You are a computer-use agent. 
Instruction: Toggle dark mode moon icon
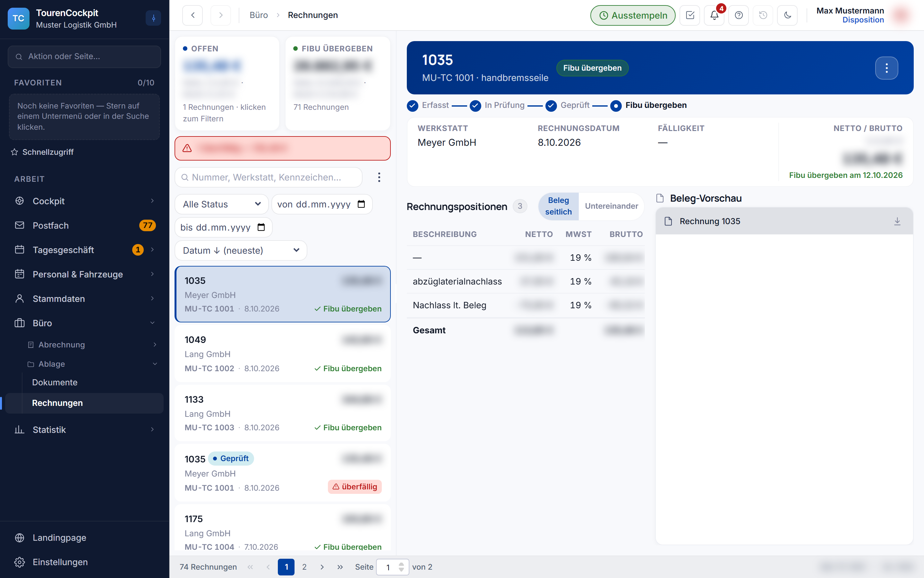(x=787, y=15)
